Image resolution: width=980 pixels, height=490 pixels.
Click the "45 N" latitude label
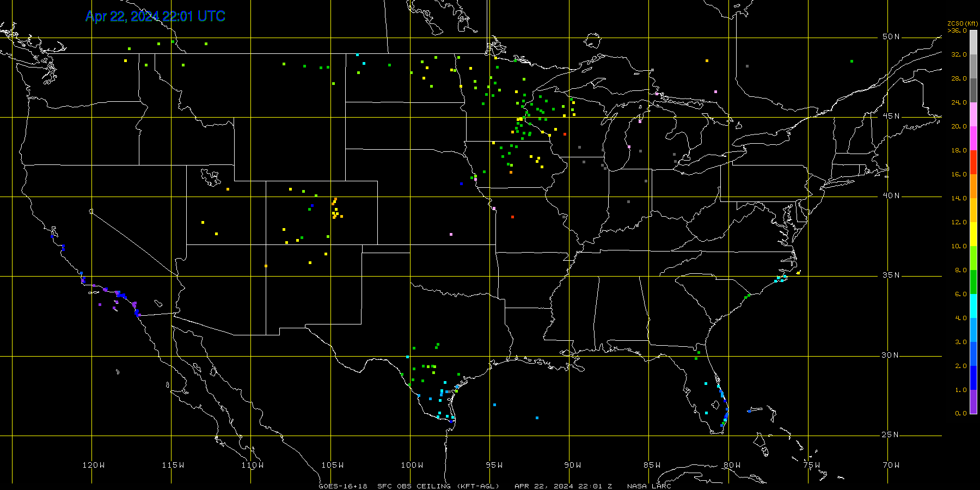click(x=891, y=117)
